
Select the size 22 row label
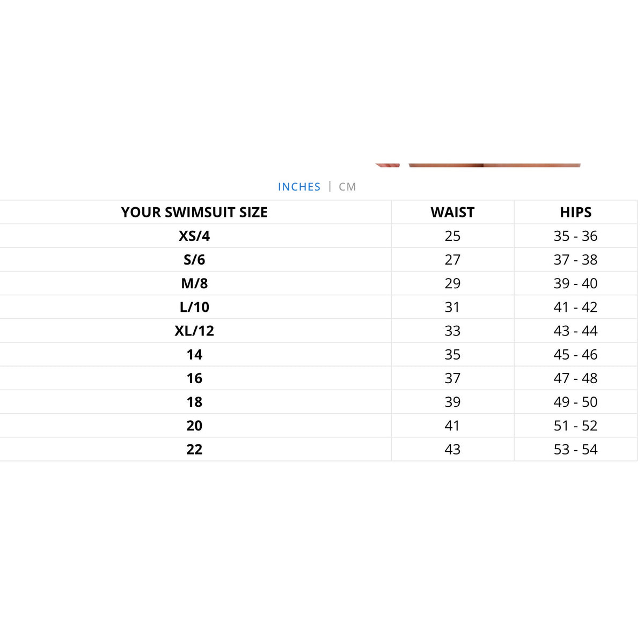pyautogui.click(x=194, y=449)
